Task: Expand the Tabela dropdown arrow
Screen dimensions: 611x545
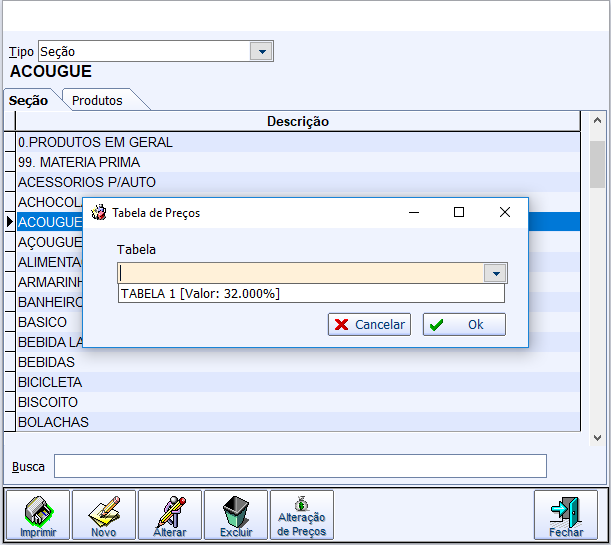Action: 495,273
